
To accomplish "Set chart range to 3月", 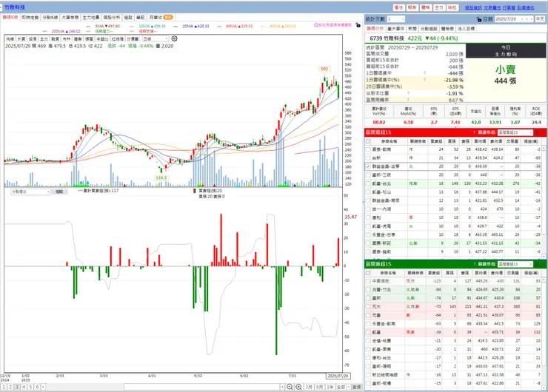I will pyautogui.click(x=309, y=387).
